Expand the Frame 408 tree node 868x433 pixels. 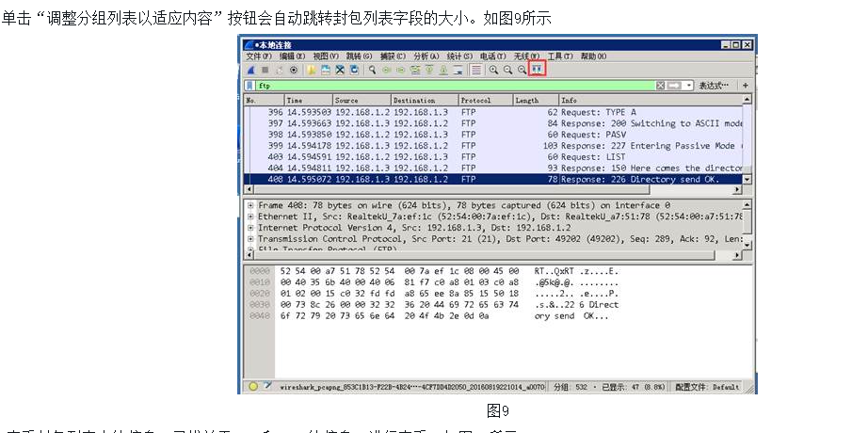pos(250,205)
